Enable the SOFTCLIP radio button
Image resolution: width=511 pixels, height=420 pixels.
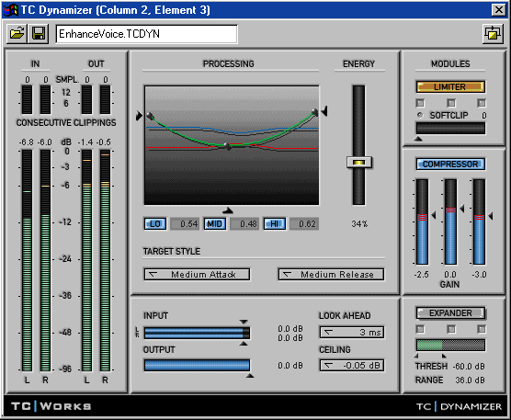420,115
